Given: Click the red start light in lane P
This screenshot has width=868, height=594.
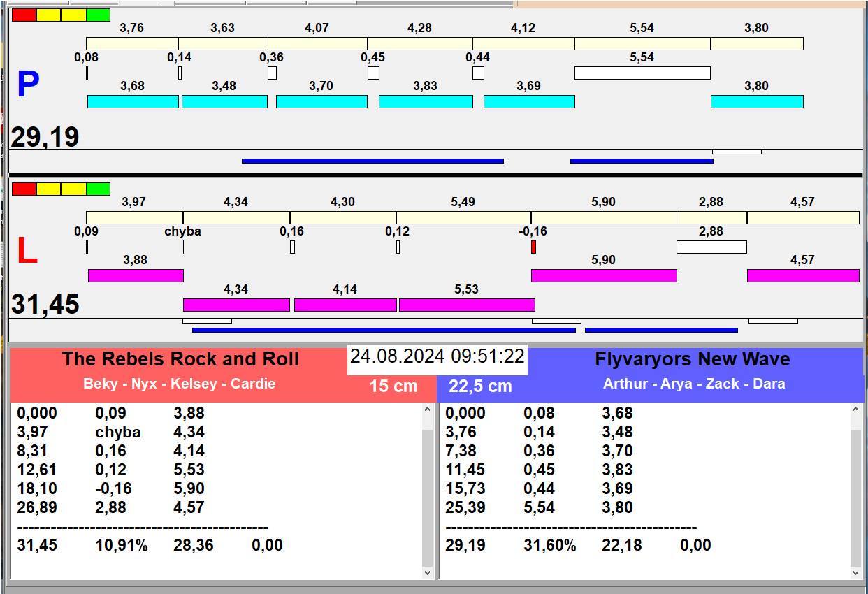Looking at the screenshot, I should (24, 15).
